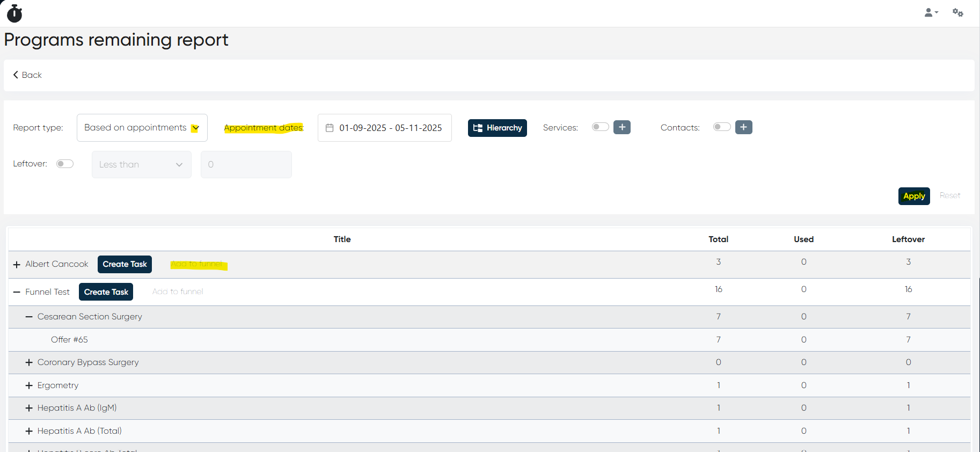Expand the Albert Cancook row
Image resolution: width=980 pixels, height=452 pixels.
17,265
